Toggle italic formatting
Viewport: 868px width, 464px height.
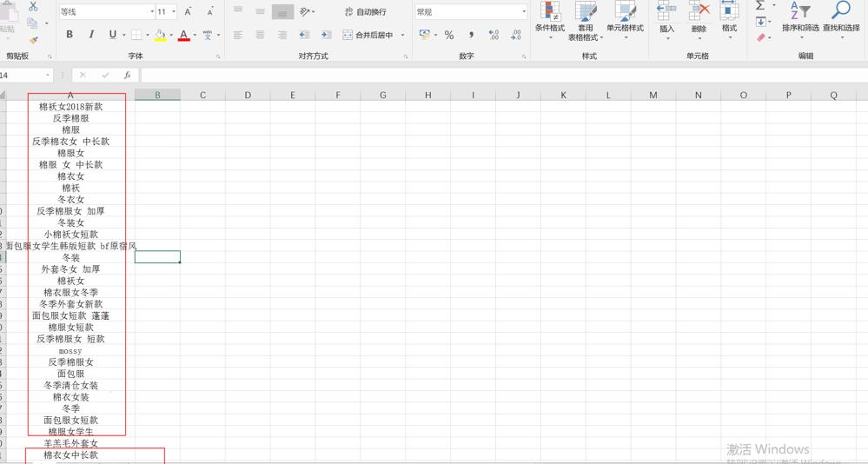pyautogui.click(x=91, y=35)
